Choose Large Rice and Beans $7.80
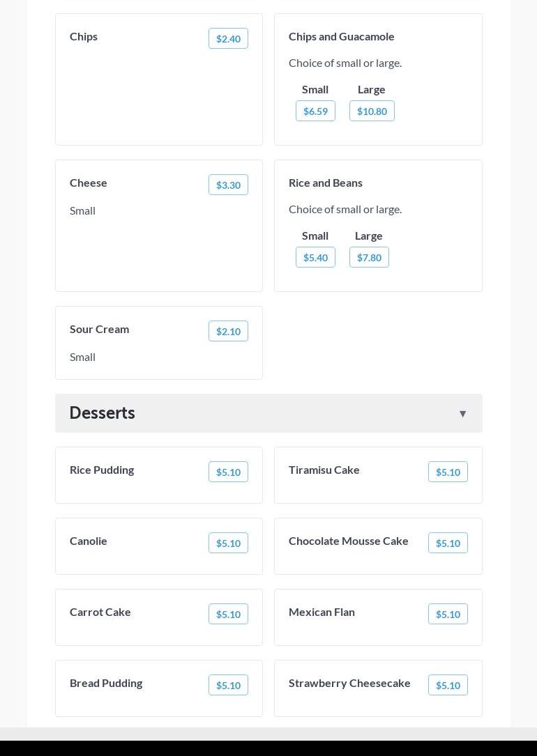Image resolution: width=537 pixels, height=756 pixels. tap(369, 257)
